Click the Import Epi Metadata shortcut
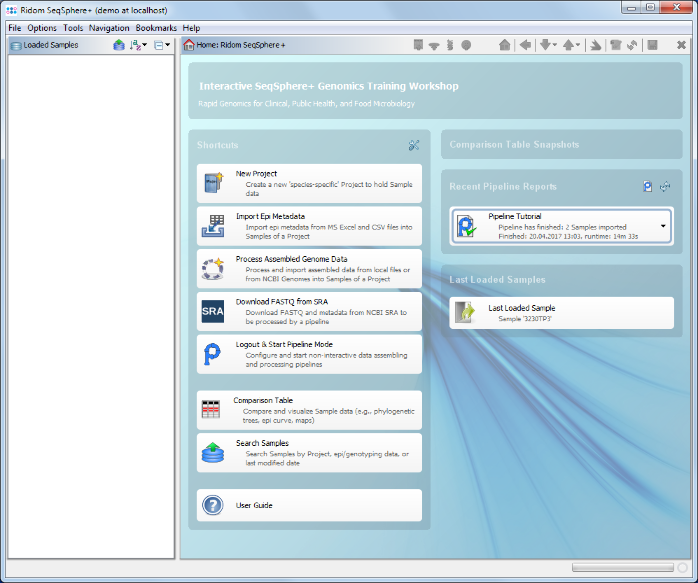 coord(309,226)
